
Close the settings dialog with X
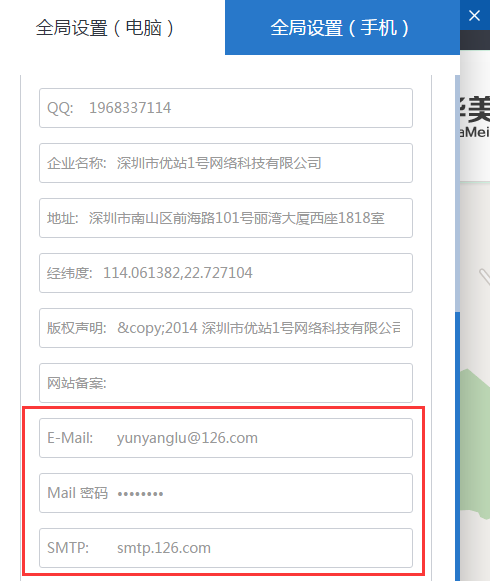click(474, 16)
